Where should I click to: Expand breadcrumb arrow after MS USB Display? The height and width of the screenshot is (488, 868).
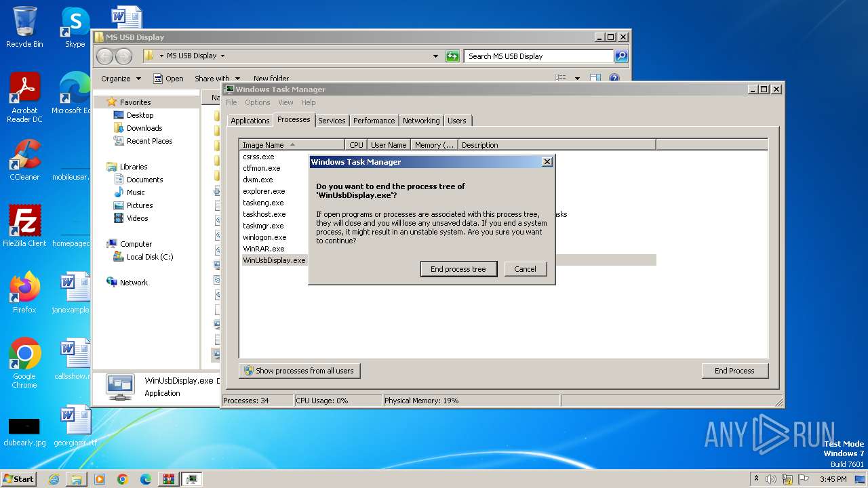pyautogui.click(x=222, y=56)
